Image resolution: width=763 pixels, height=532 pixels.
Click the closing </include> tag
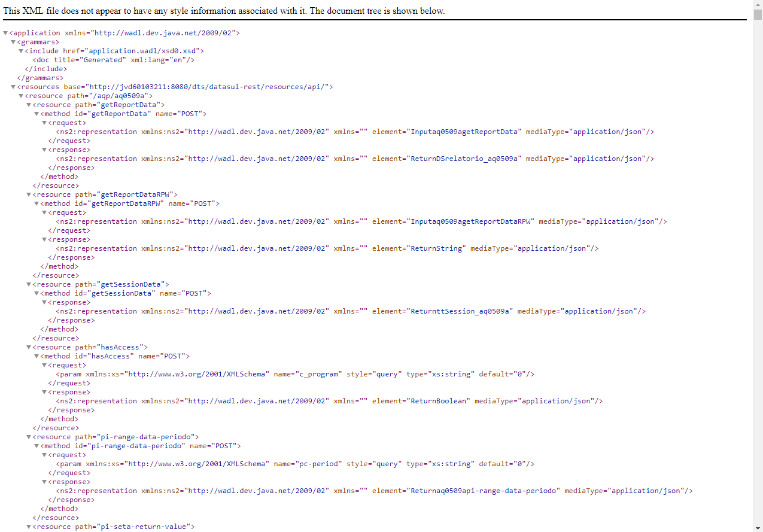click(46, 69)
